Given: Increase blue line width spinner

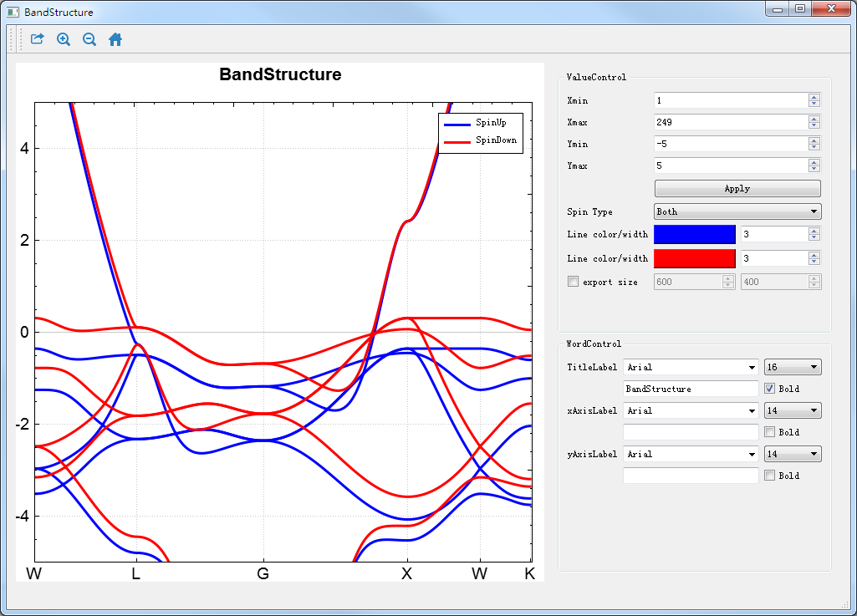Looking at the screenshot, I should coord(814,231).
